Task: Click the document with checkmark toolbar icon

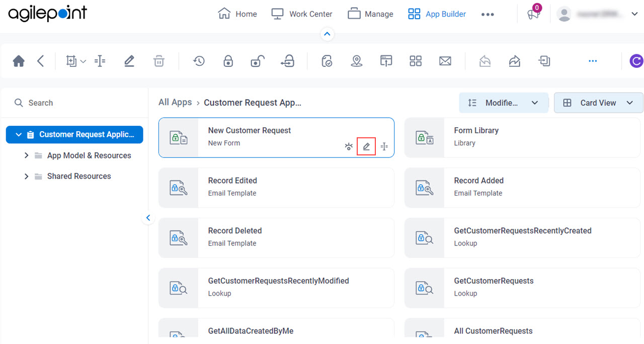Action: click(x=327, y=61)
